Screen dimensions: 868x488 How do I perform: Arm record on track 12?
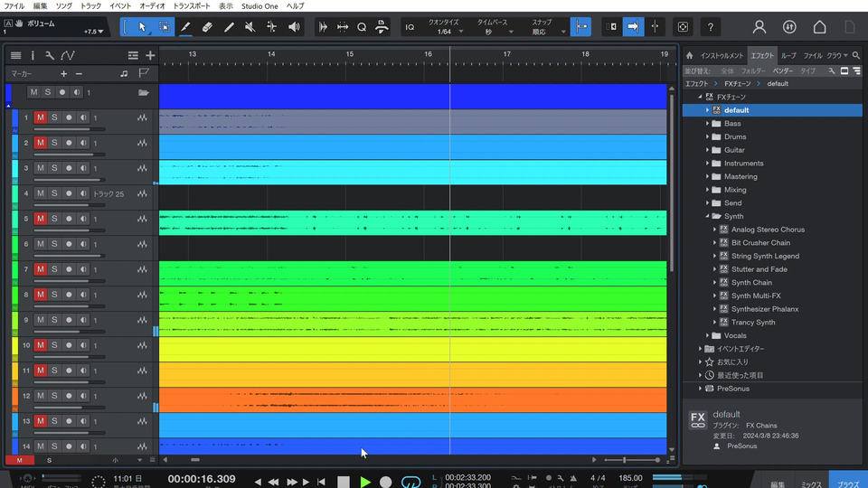point(68,396)
